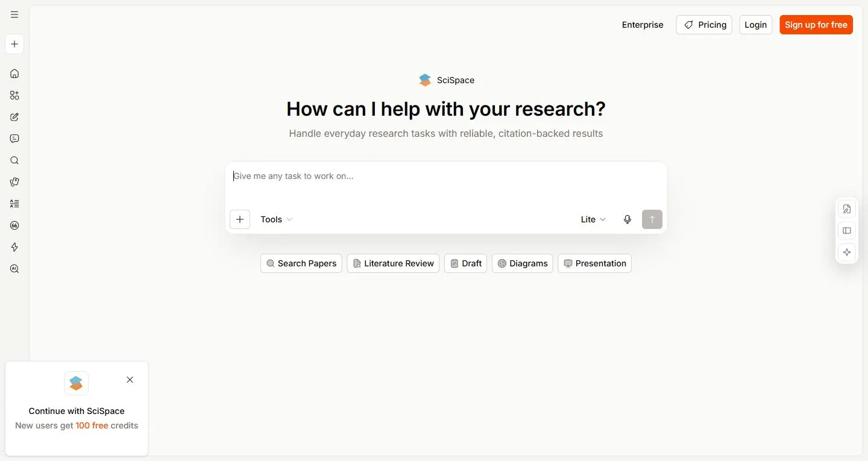Viewport: 868px width, 461px height.
Task: Click Sign up for free
Action: pyautogui.click(x=816, y=25)
